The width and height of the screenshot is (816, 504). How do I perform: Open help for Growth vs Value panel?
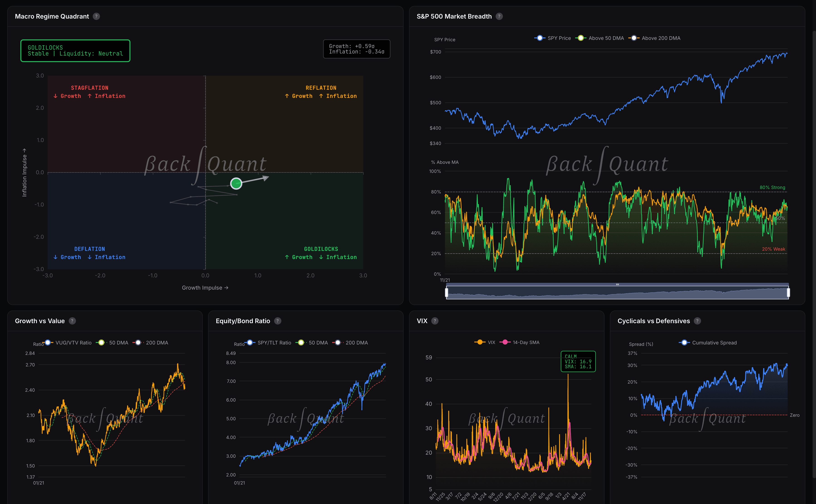point(72,321)
